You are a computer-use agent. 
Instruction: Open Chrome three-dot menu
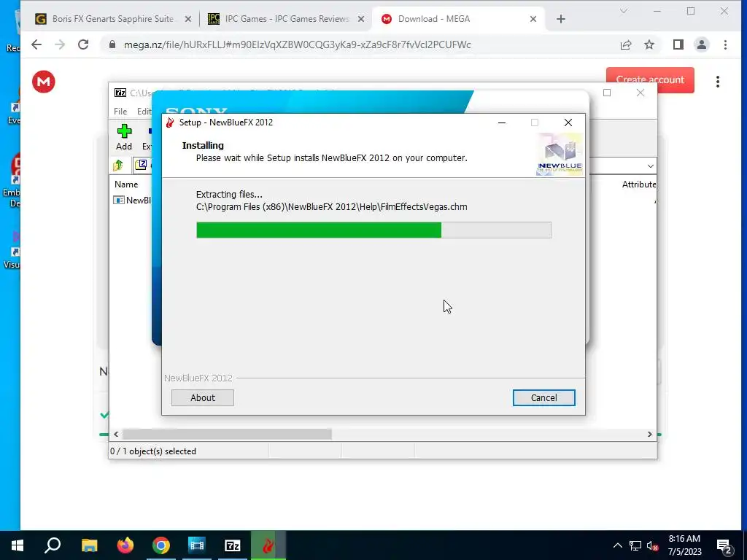pyautogui.click(x=725, y=44)
